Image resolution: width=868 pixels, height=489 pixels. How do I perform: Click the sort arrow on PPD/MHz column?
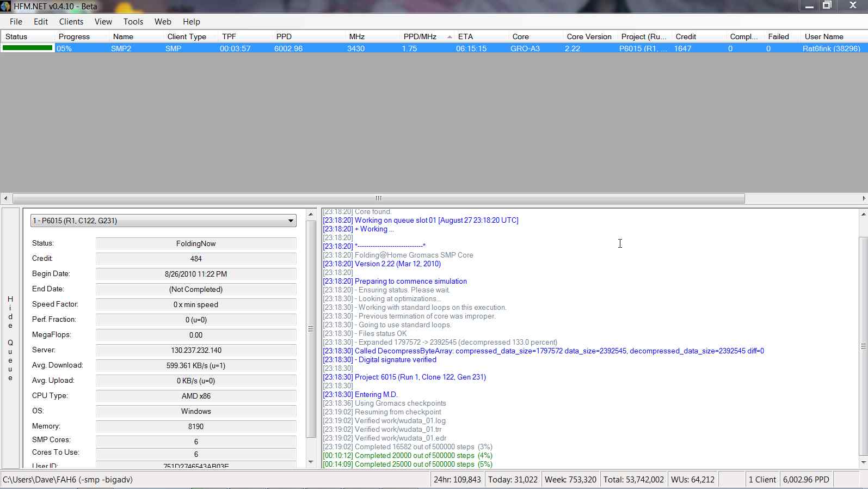[450, 37]
